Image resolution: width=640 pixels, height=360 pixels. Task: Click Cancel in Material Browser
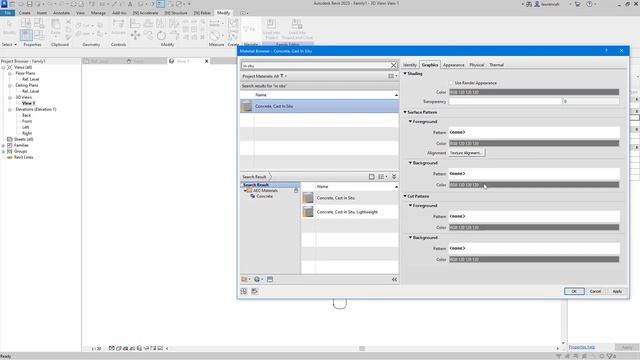point(596,291)
